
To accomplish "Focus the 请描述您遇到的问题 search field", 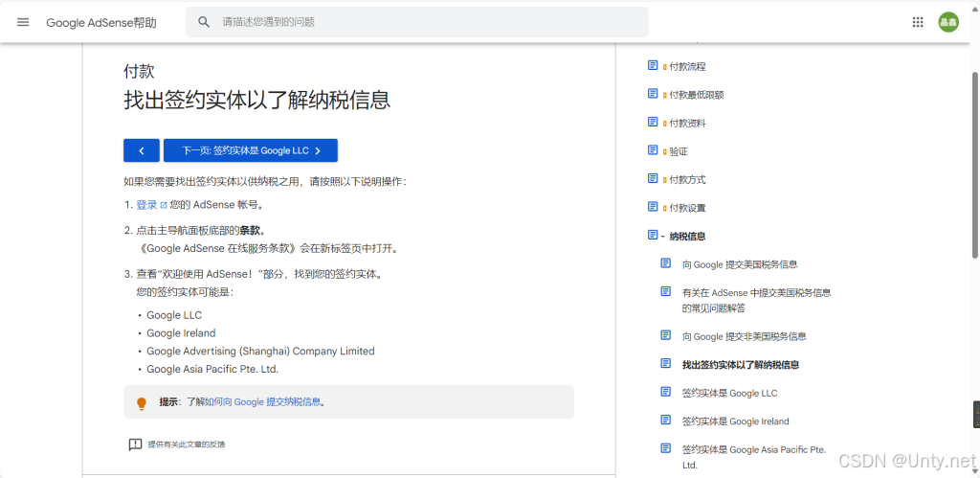I will click(417, 22).
